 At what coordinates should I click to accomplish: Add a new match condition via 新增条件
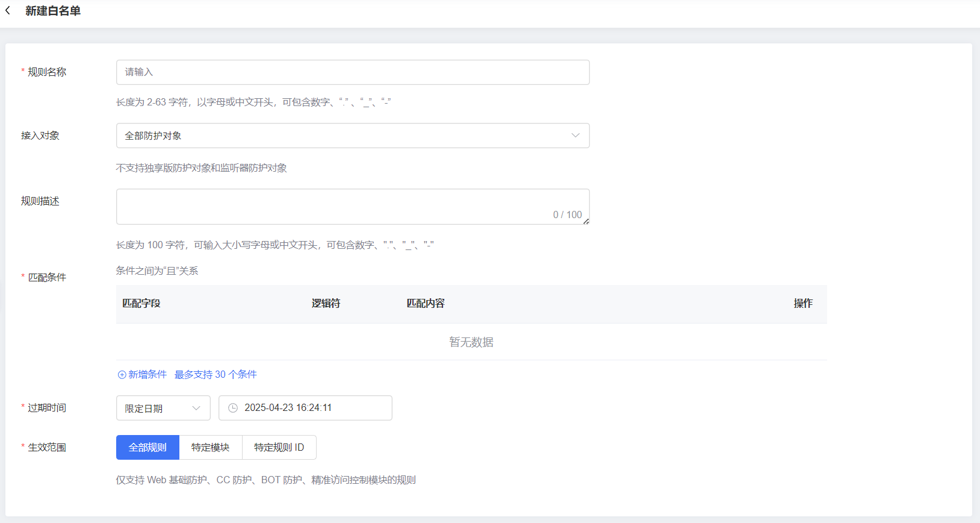142,375
